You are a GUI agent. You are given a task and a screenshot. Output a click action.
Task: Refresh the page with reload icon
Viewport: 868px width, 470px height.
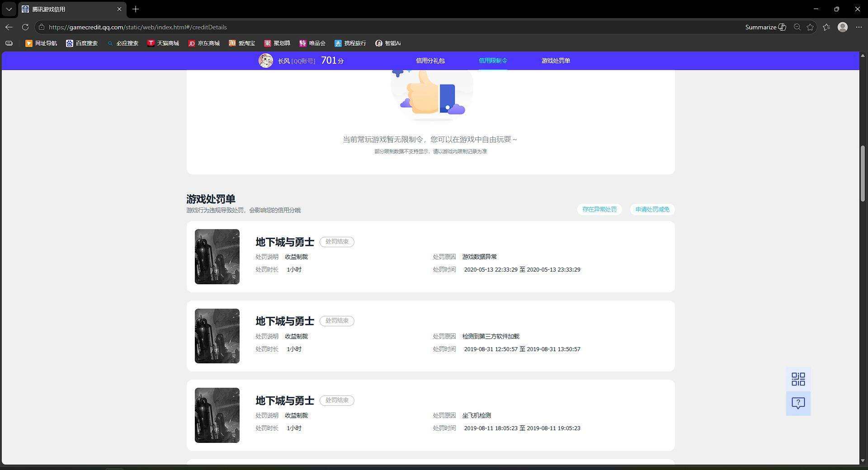coord(25,27)
